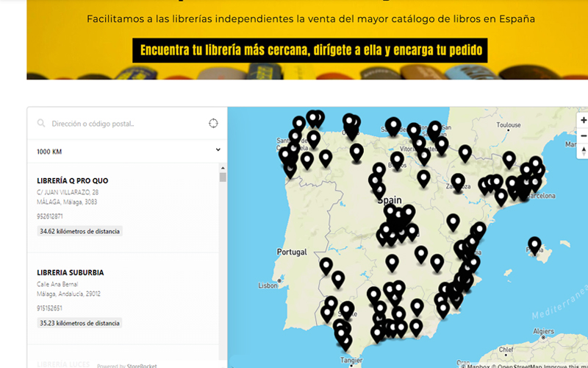Viewport: 588px width, 368px height.
Task: Zoom out with the map minus button
Action: coord(583,136)
